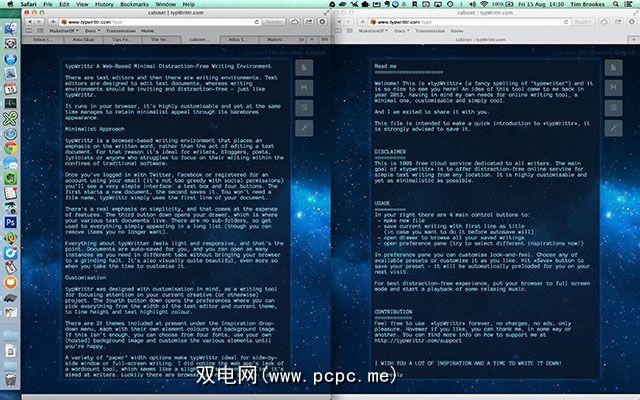Open iCloud tabs in right Safari window
Screen dimensions: 640x400
click(x=604, y=22)
